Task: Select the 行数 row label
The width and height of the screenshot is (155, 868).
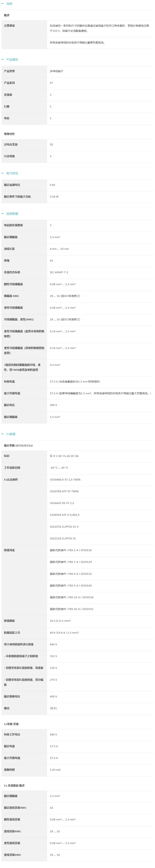Action: click(x=7, y=106)
